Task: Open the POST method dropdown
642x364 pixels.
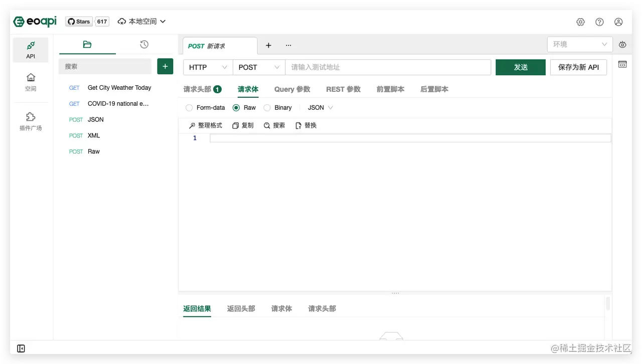Action: pyautogui.click(x=259, y=67)
